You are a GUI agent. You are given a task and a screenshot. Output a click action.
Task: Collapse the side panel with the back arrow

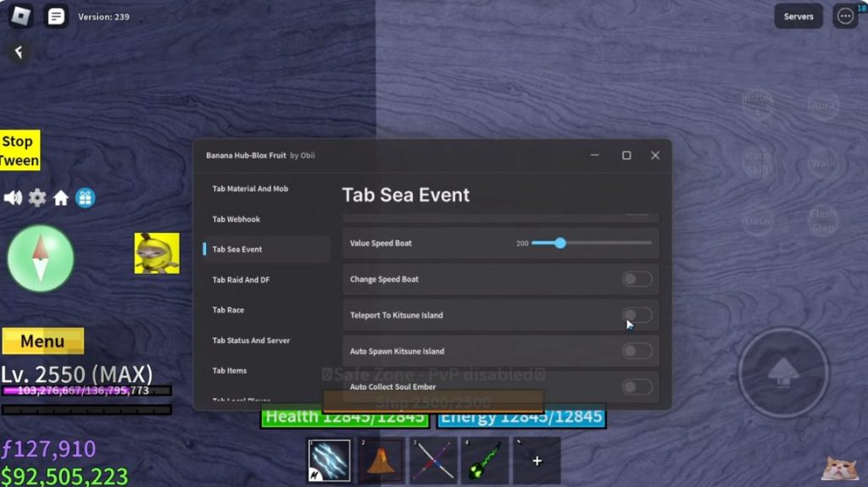19,52
